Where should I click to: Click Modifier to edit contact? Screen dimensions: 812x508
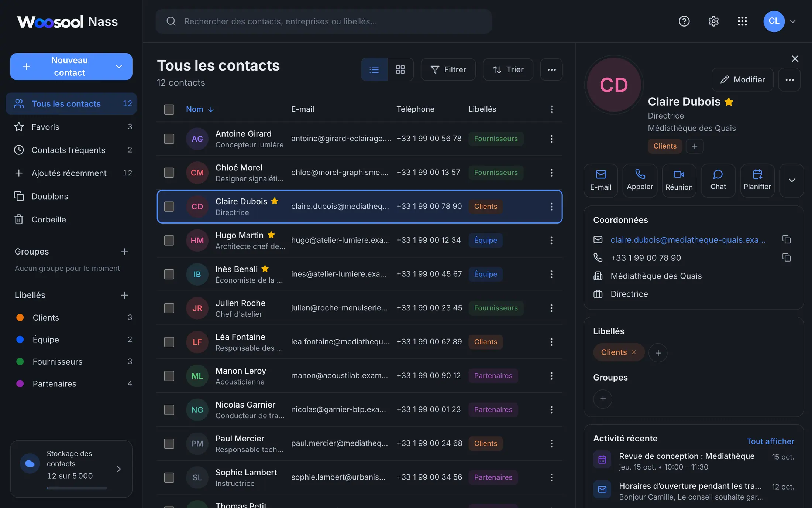point(743,80)
